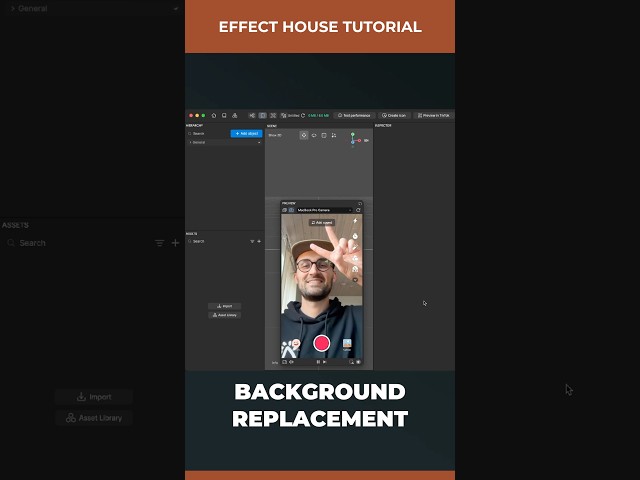Select the rotate tool in Scene toolbar

click(x=314, y=135)
